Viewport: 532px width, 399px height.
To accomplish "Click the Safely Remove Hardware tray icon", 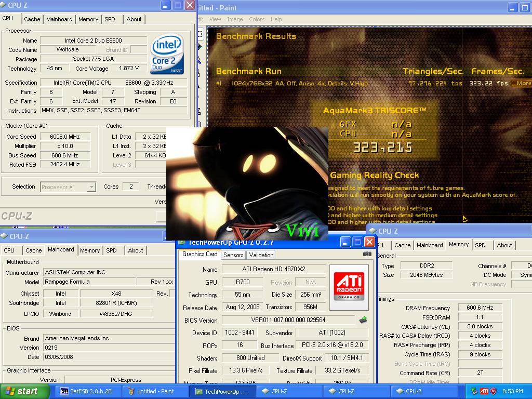I will [474, 391].
